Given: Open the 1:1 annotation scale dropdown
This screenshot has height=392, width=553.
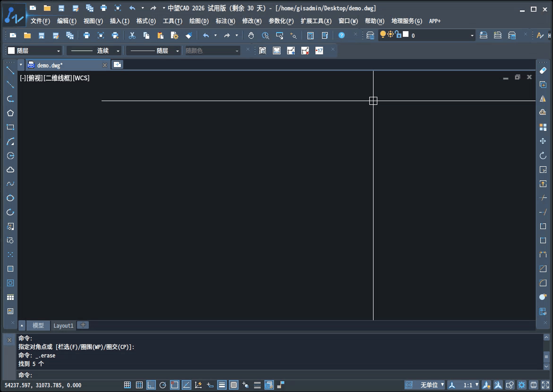Looking at the screenshot, I should [471, 385].
